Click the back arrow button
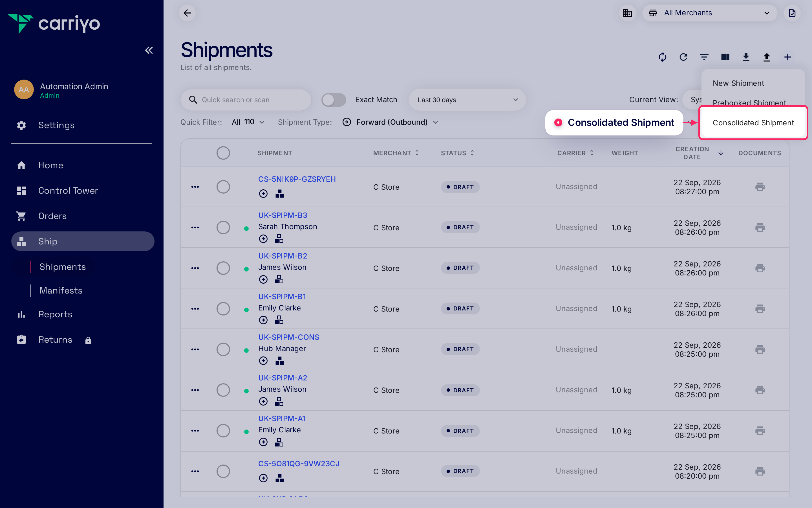 tap(187, 13)
